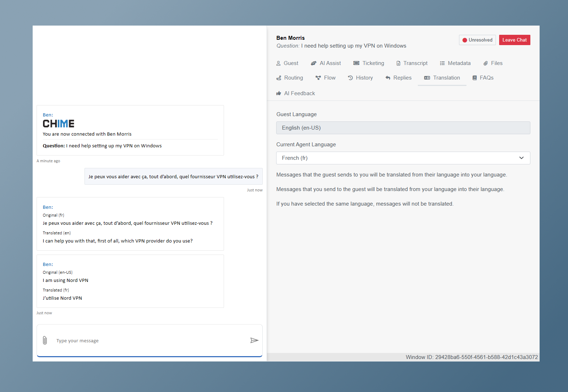This screenshot has height=392, width=568.
Task: Expand the French (fr) dropdown chevron
Action: 521,158
